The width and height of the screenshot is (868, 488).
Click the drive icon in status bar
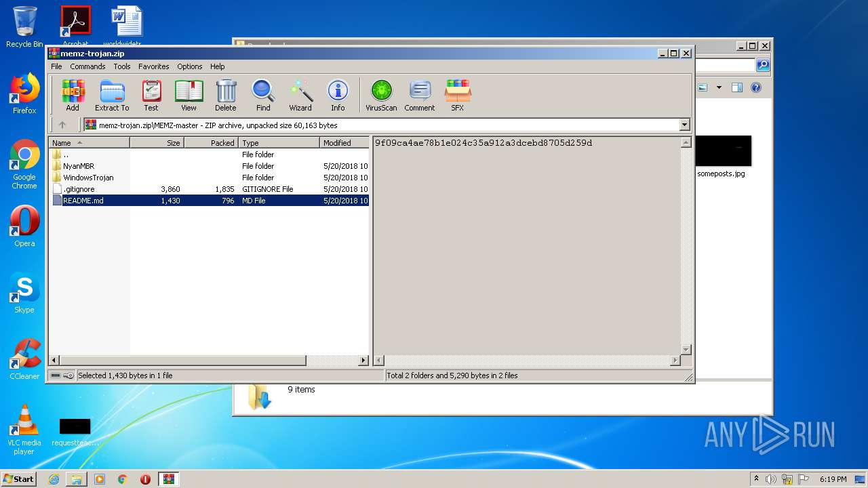(x=56, y=375)
